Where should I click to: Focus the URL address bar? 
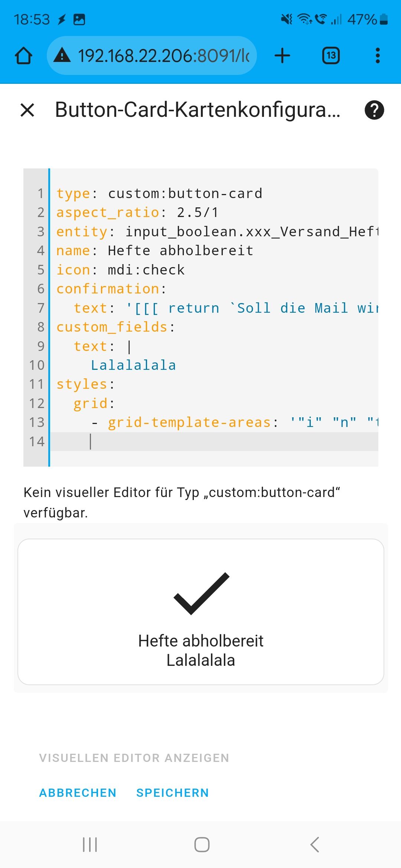(x=163, y=56)
